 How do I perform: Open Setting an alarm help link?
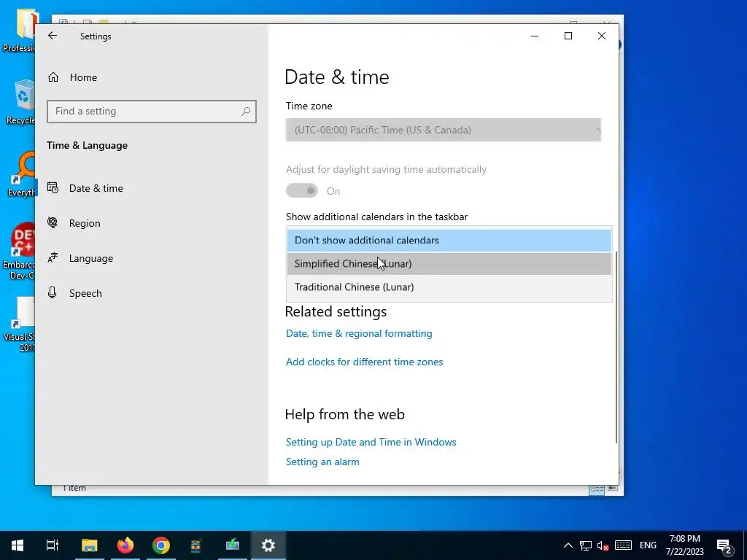point(322,462)
